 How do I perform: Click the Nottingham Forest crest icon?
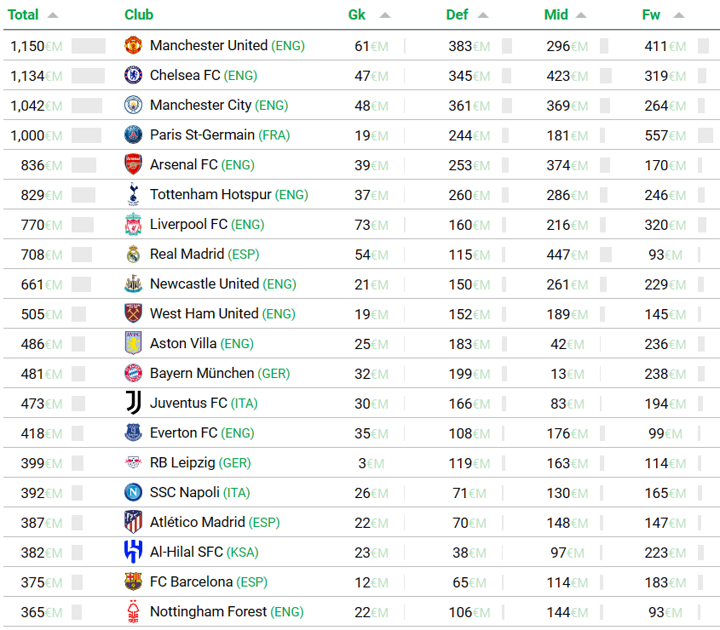[134, 612]
